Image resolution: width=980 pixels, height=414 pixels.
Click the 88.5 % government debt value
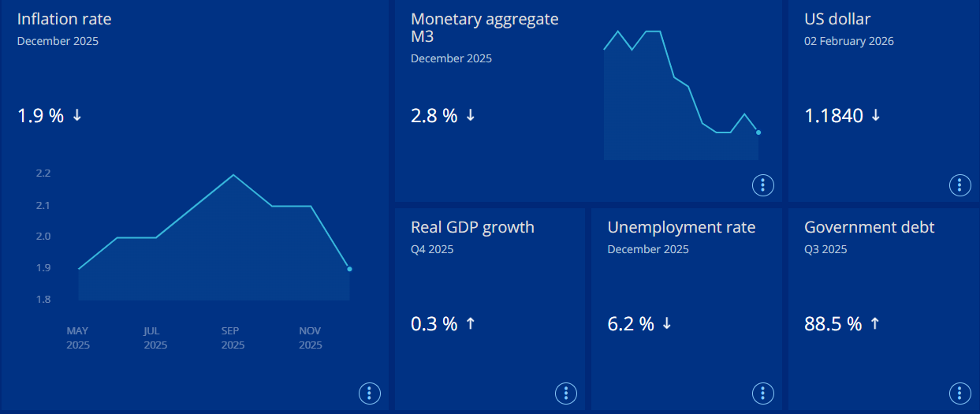click(x=833, y=324)
